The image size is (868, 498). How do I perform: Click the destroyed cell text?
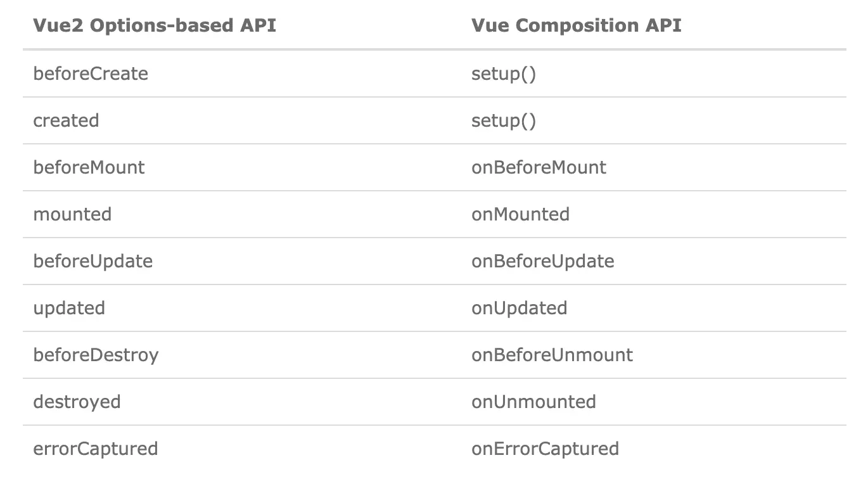point(77,402)
